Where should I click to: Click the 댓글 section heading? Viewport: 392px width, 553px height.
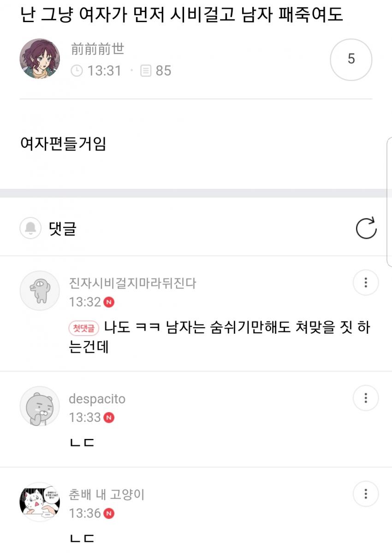coord(62,228)
